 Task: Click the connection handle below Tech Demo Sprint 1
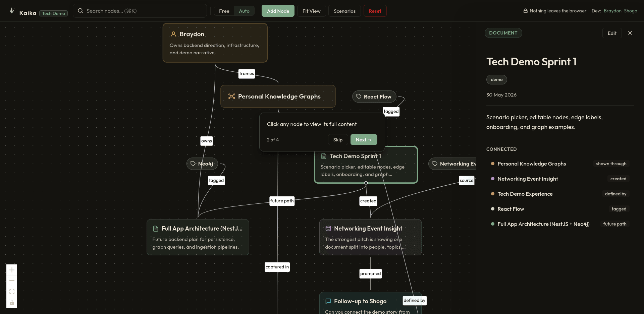366,183
